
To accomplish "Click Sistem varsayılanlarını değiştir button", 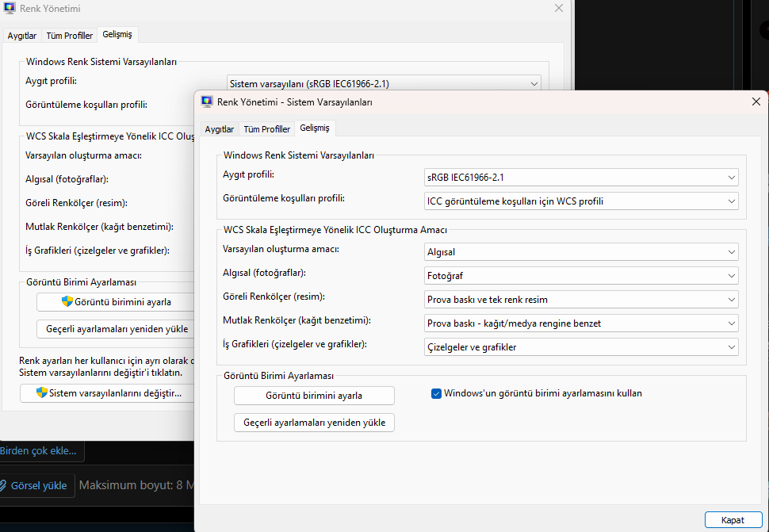I will coord(107,393).
